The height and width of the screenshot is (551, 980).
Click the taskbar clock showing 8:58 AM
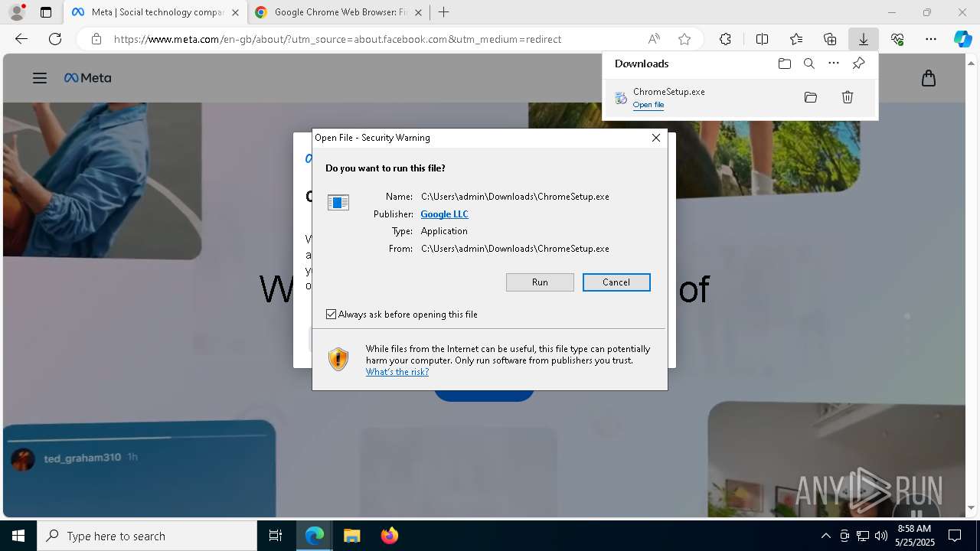[914, 536]
